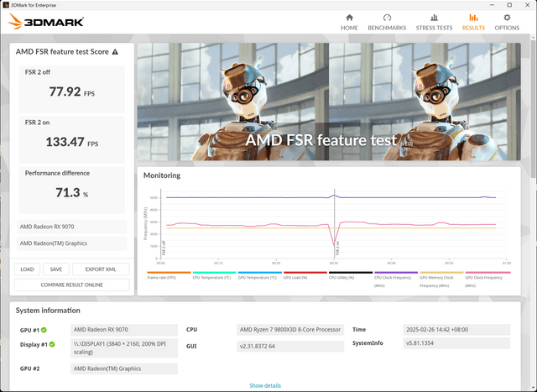Select the RESULTS tab label
The image size is (537, 392).
coord(473,28)
